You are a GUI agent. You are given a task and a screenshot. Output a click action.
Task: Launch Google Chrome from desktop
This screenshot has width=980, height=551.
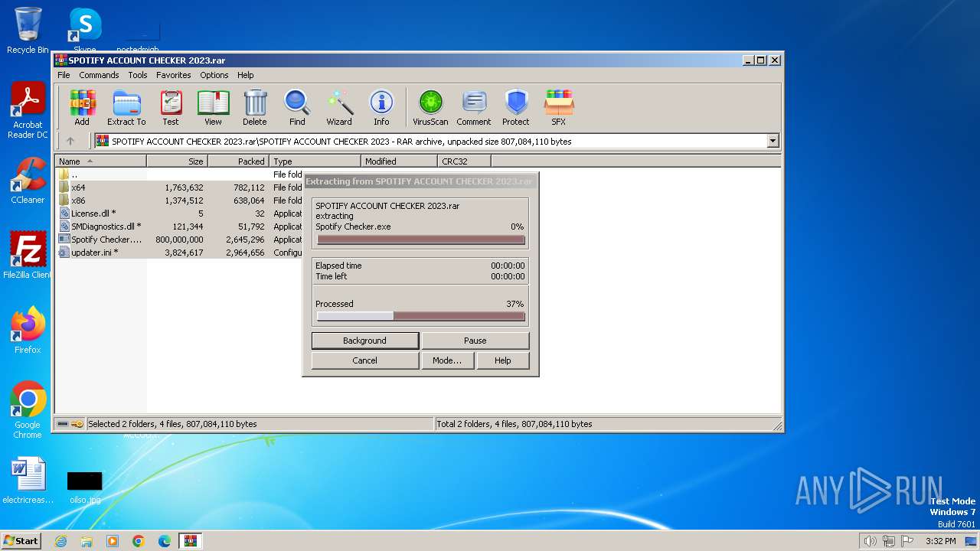[28, 410]
